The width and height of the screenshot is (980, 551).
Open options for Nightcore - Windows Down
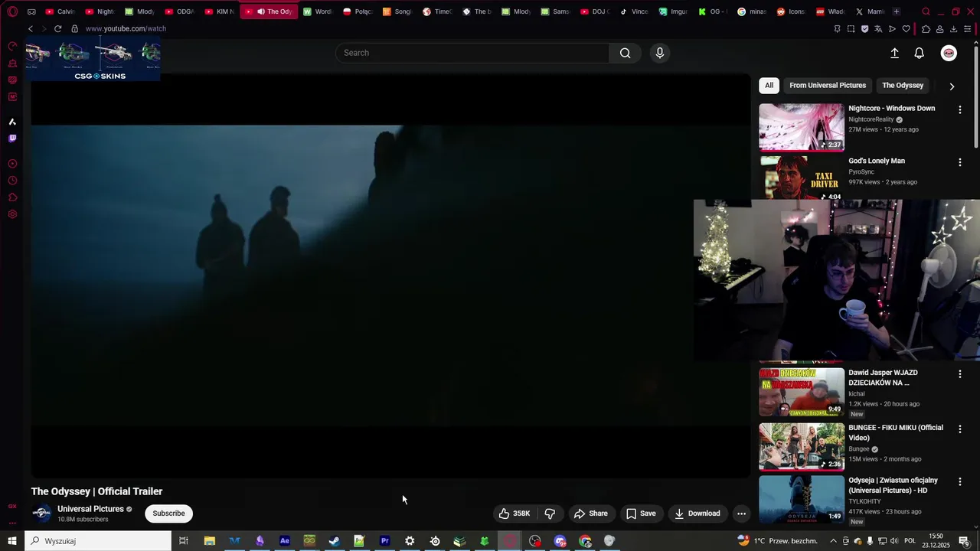coord(959,110)
